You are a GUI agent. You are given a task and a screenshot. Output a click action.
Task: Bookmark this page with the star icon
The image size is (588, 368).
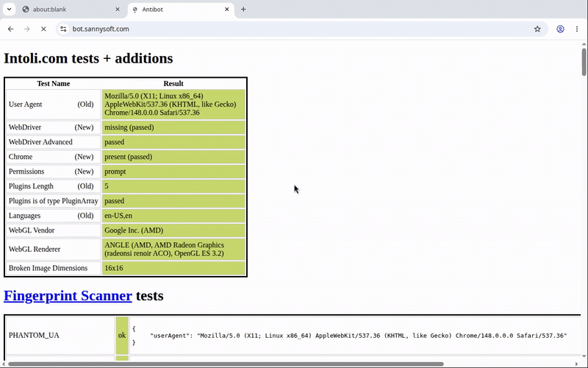[537, 29]
